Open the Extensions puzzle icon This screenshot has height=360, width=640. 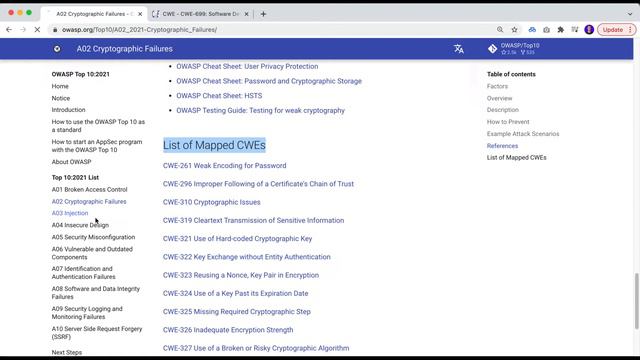tap(560, 30)
